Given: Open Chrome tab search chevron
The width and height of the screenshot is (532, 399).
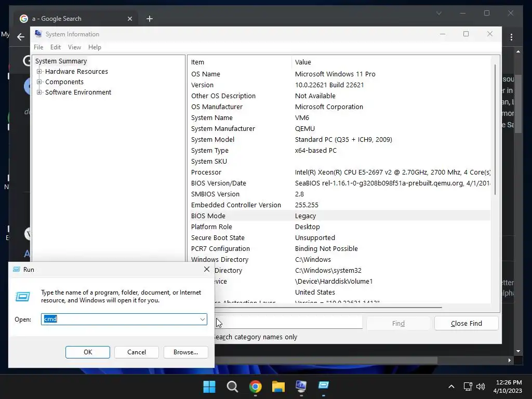Looking at the screenshot, I should [438, 13].
